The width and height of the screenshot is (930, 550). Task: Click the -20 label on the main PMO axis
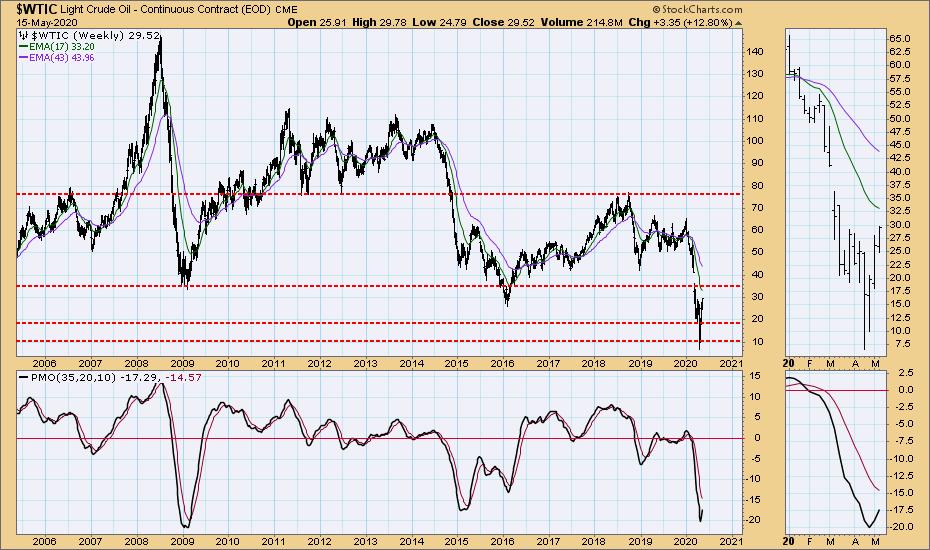coord(753,520)
